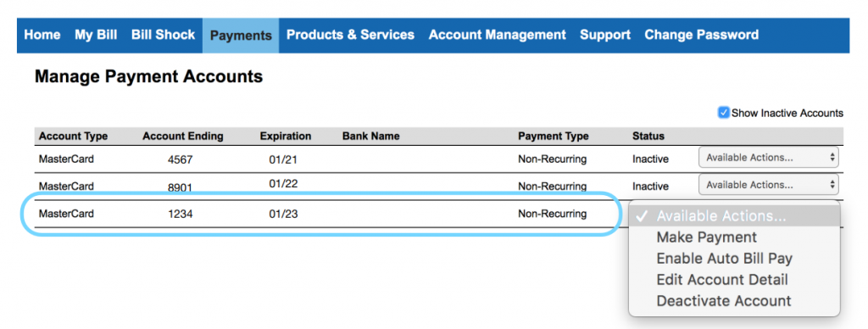Go to My Bill tab
Image resolution: width=868 pixels, height=329 pixels.
pyautogui.click(x=96, y=35)
